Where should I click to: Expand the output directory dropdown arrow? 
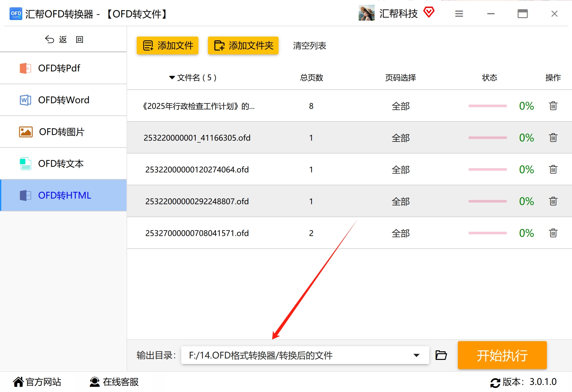416,355
